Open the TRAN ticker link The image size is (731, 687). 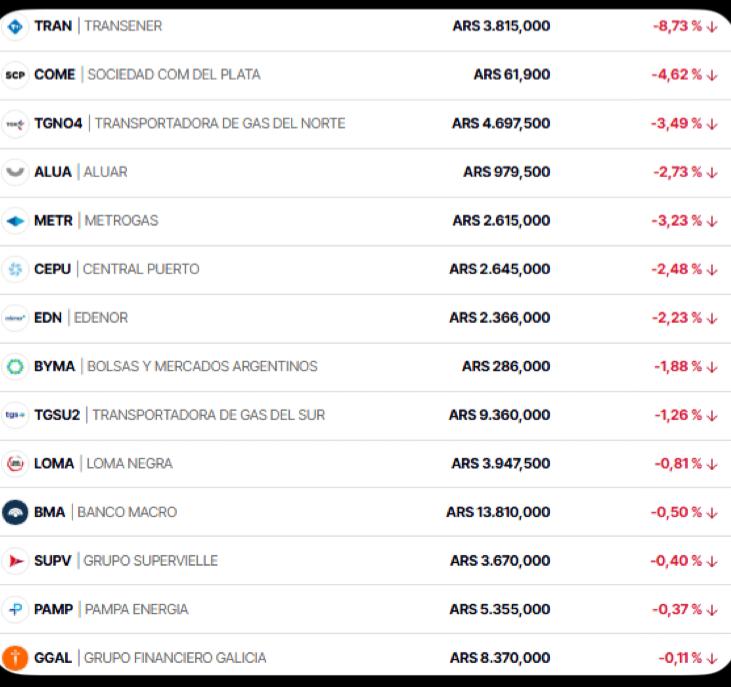pyautogui.click(x=53, y=26)
